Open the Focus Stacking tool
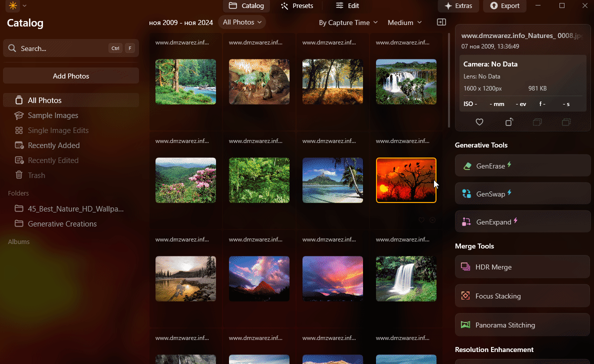Image resolution: width=594 pixels, height=364 pixels. [x=522, y=296]
